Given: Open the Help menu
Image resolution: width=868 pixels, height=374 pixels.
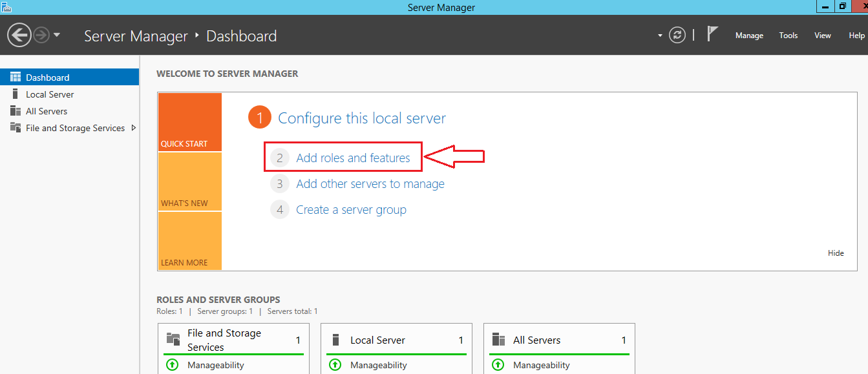Looking at the screenshot, I should coord(856,36).
